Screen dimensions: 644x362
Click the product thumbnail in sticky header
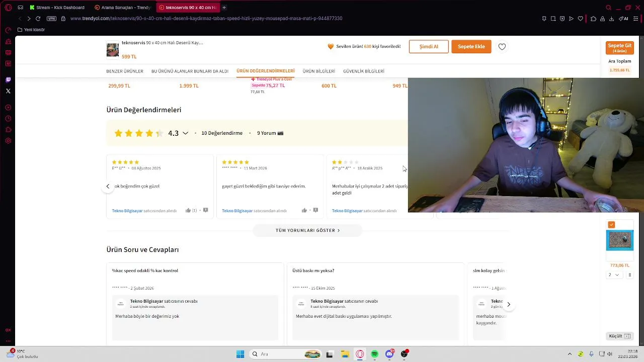(113, 50)
